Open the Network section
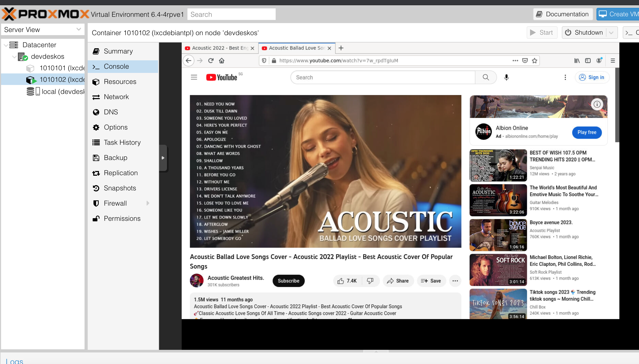The image size is (639, 364). coord(123,97)
